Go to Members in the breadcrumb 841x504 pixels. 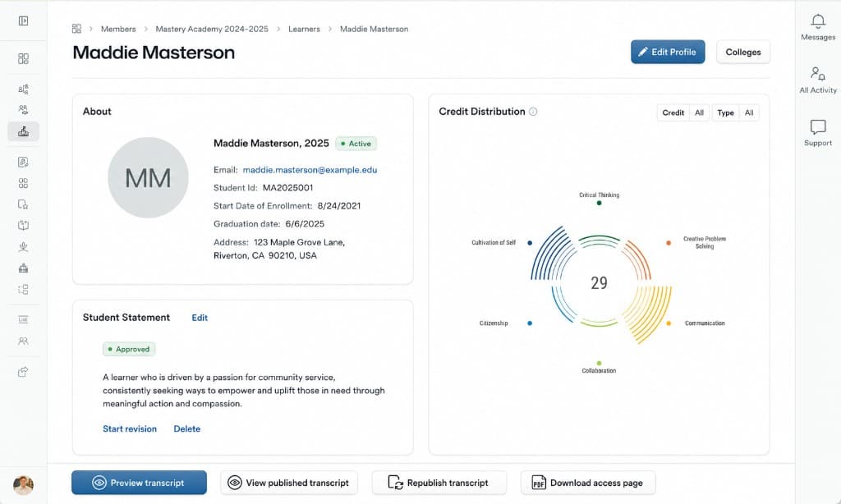point(118,29)
